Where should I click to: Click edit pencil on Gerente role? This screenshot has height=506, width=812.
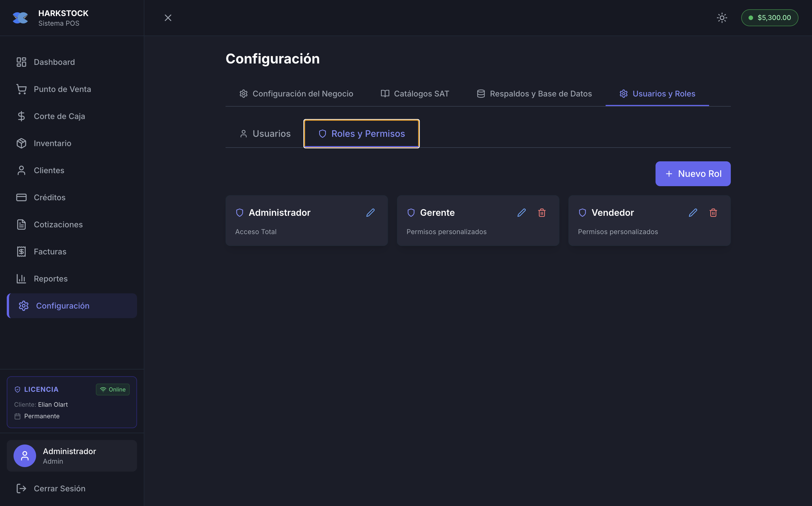click(x=521, y=212)
